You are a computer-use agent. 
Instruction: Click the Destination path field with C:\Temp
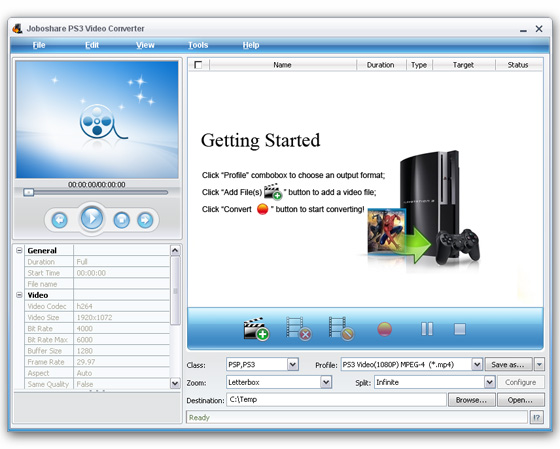coord(336,400)
